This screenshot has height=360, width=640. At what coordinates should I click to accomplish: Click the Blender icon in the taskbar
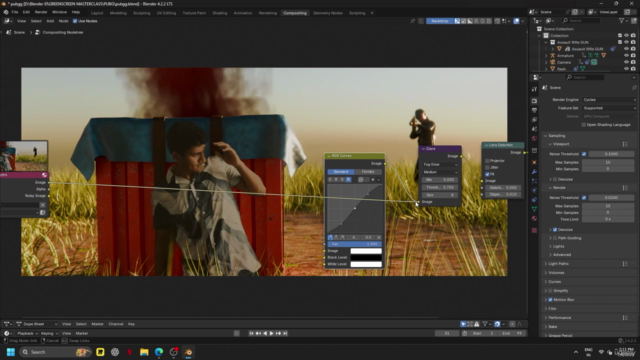(188, 352)
